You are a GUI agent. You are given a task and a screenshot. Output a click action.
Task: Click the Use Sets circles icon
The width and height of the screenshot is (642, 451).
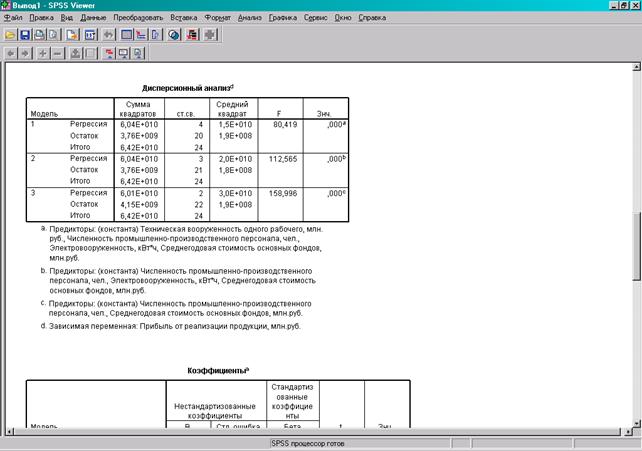coord(174,35)
